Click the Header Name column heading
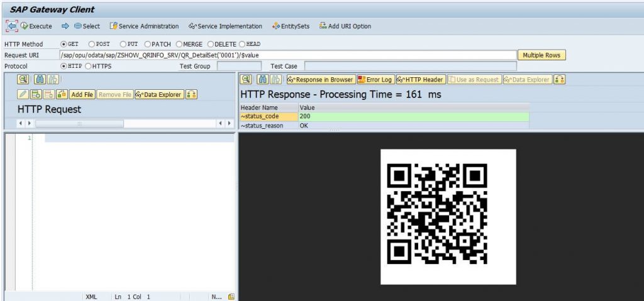 (269, 107)
